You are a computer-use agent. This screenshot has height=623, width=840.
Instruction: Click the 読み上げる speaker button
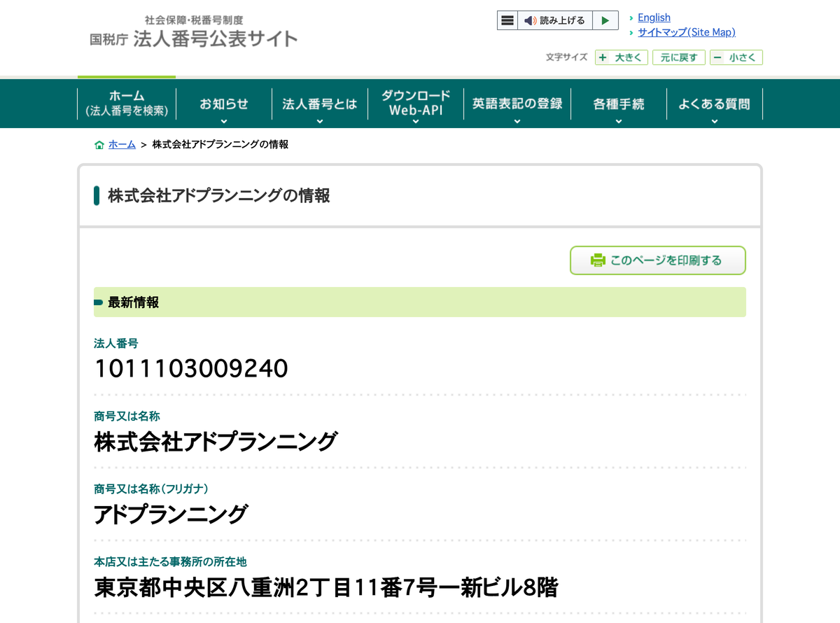tap(555, 20)
